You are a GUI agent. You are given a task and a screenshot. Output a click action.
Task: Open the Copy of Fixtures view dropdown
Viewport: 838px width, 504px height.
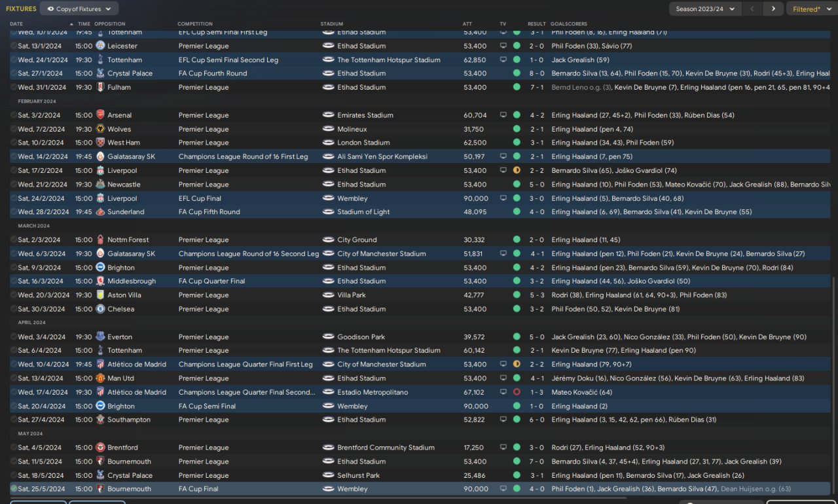79,9
